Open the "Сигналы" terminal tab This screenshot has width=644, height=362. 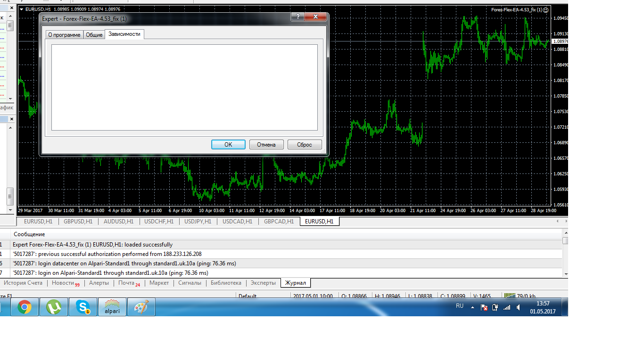click(x=190, y=283)
